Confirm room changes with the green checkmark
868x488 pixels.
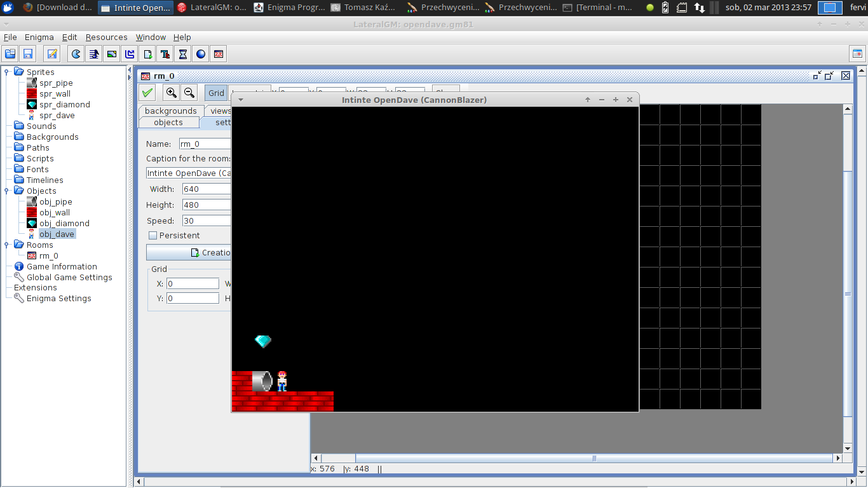(x=147, y=93)
